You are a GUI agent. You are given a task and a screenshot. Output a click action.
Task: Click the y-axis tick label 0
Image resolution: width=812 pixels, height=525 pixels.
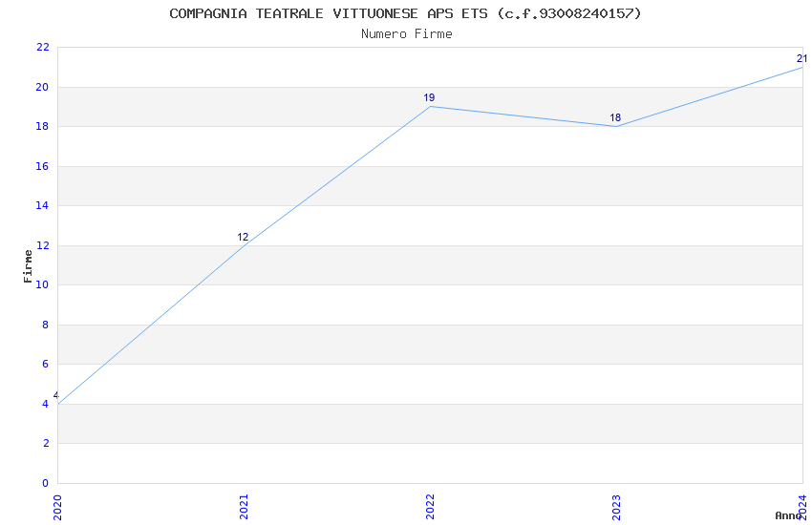(46, 483)
